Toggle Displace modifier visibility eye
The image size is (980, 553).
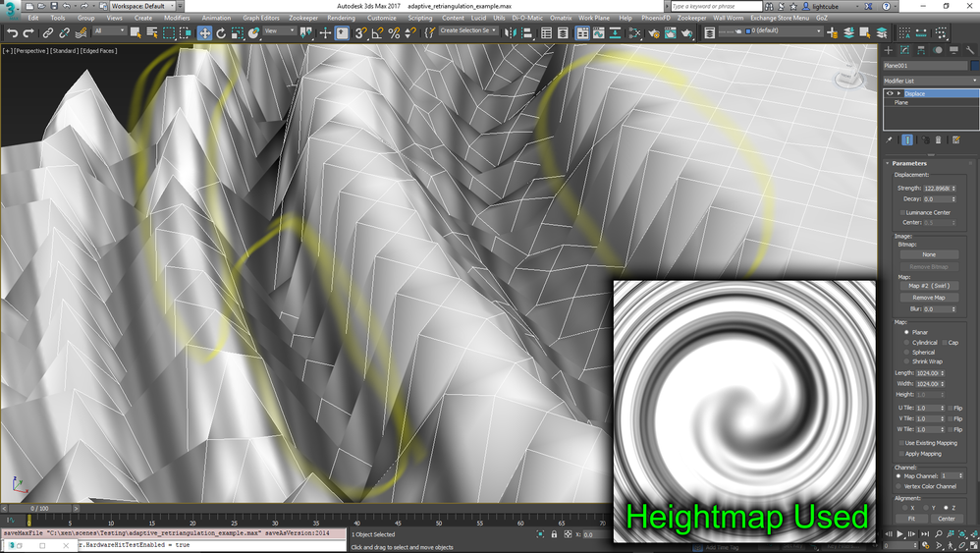[890, 93]
